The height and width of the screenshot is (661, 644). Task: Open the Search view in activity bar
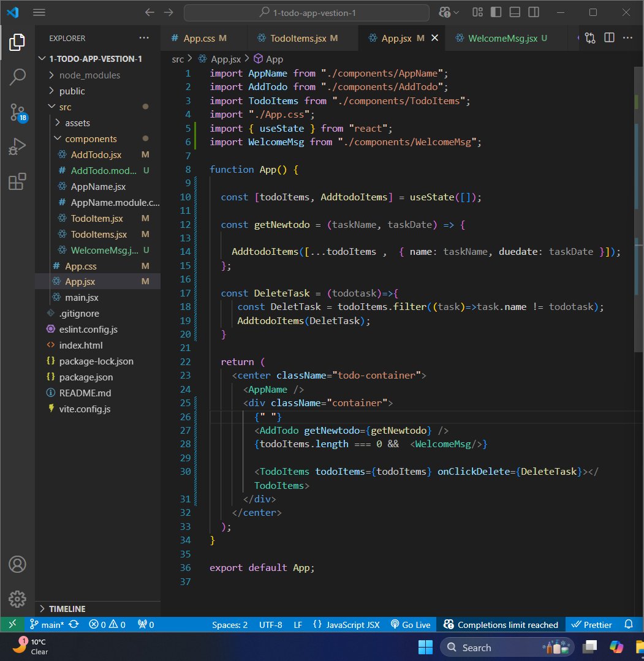pyautogui.click(x=17, y=77)
